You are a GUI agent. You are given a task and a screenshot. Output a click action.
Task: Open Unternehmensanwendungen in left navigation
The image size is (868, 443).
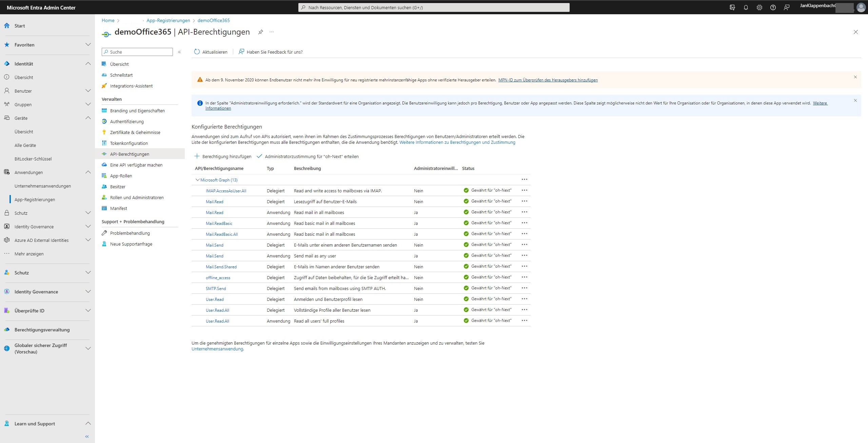(43, 186)
